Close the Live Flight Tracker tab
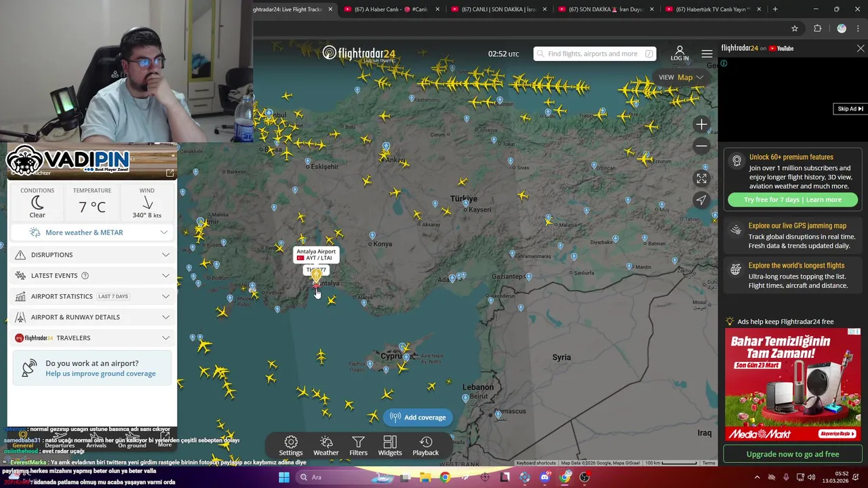Viewport: 868px width, 488px height. coord(330,9)
